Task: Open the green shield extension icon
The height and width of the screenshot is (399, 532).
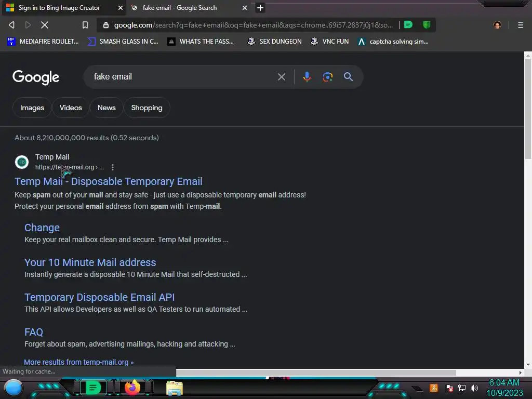Action: [427, 25]
